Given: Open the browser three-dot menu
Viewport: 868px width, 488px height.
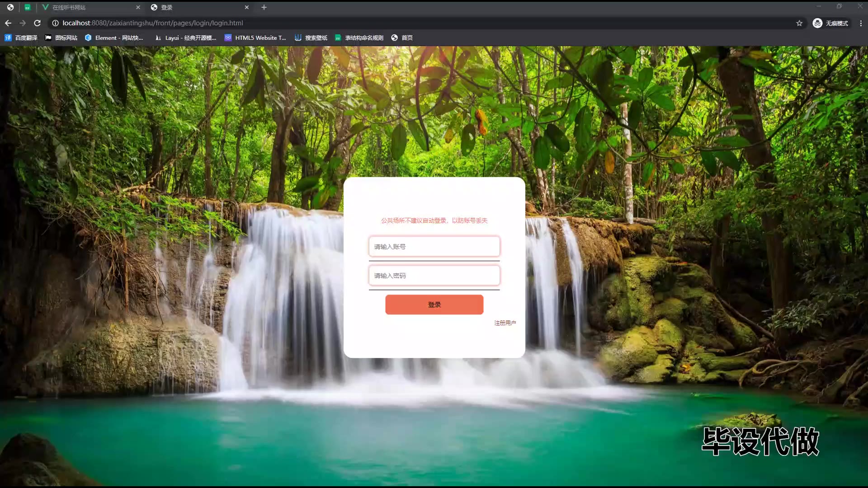Looking at the screenshot, I should pyautogui.click(x=861, y=23).
